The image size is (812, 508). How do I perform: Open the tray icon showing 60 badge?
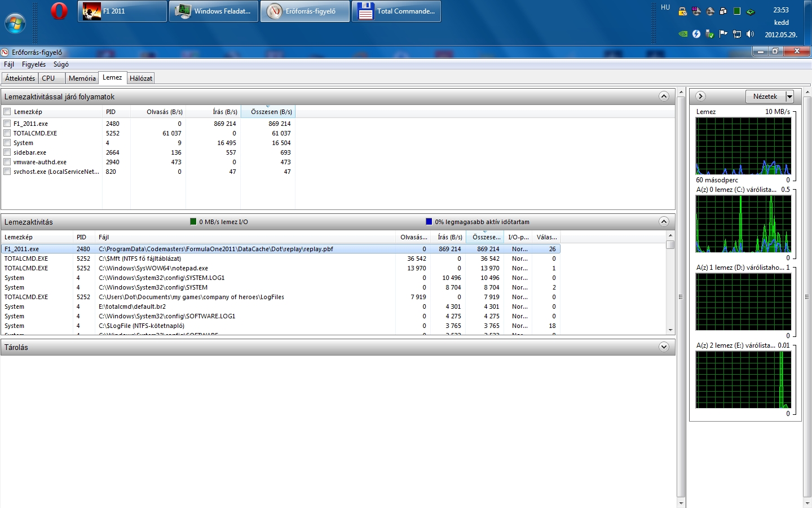coord(696,11)
